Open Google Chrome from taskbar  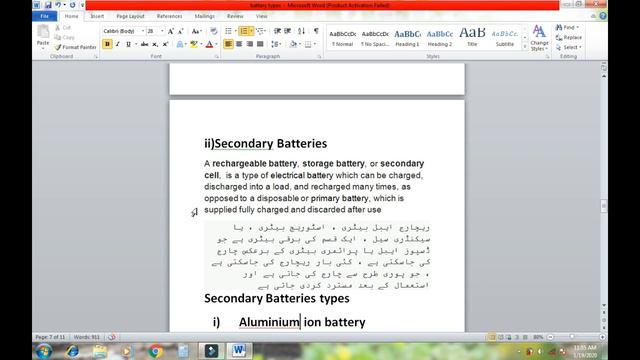pyautogui.click(x=155, y=351)
